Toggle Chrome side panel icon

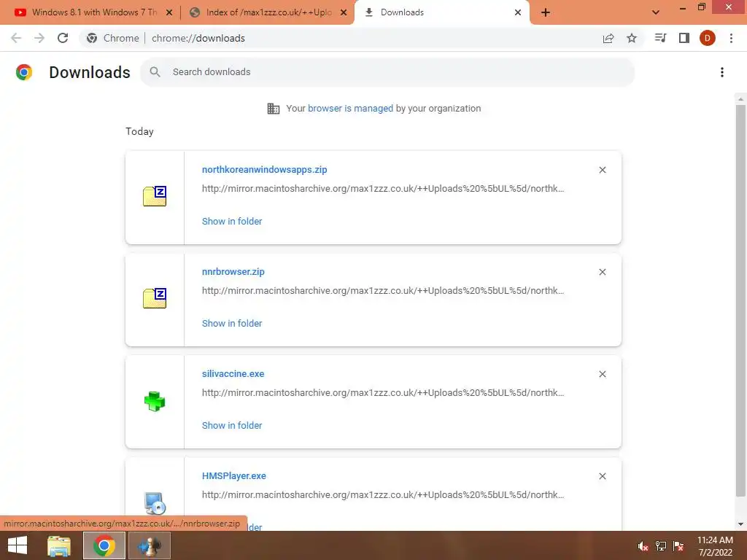(x=684, y=38)
